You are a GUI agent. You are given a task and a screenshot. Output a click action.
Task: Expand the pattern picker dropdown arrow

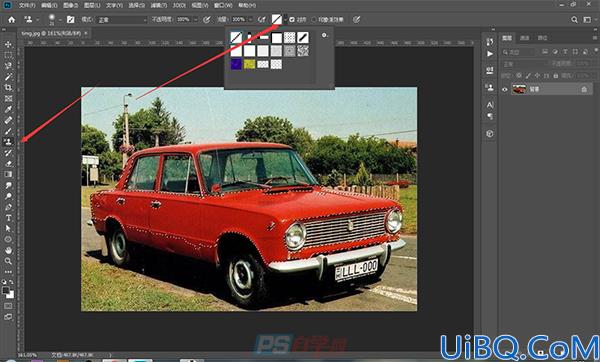285,20
